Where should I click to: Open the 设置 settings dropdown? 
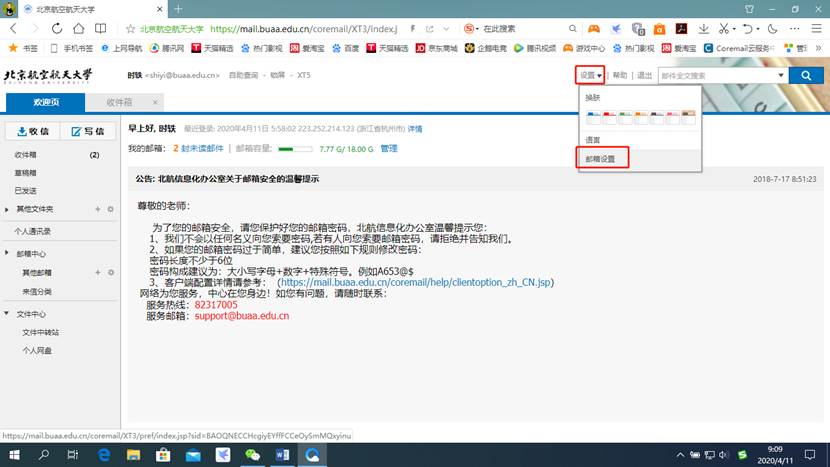pyautogui.click(x=590, y=75)
